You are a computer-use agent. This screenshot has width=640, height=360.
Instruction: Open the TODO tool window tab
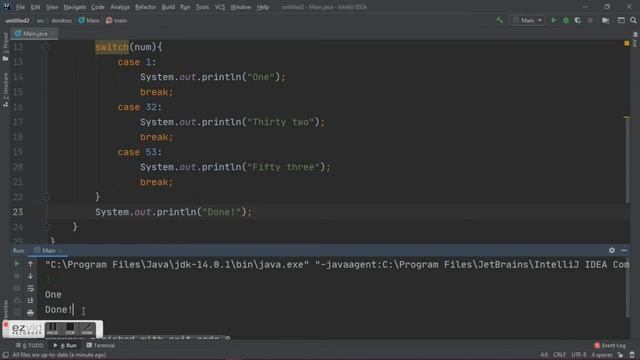pyautogui.click(x=29, y=345)
